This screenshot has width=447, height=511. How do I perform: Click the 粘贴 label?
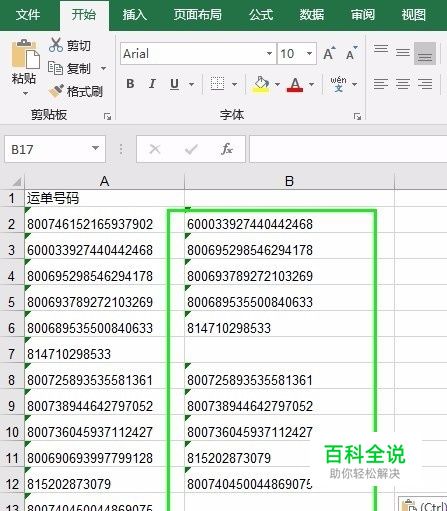[24, 79]
